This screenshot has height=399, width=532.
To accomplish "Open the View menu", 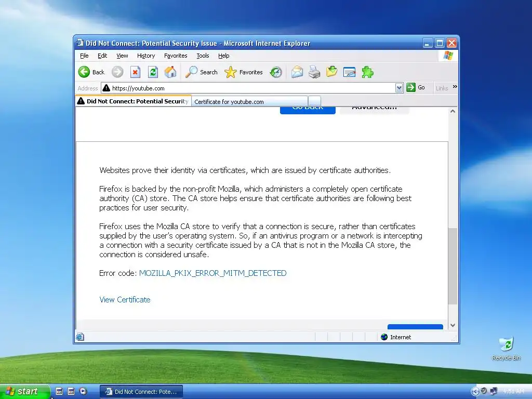I will pos(122,56).
